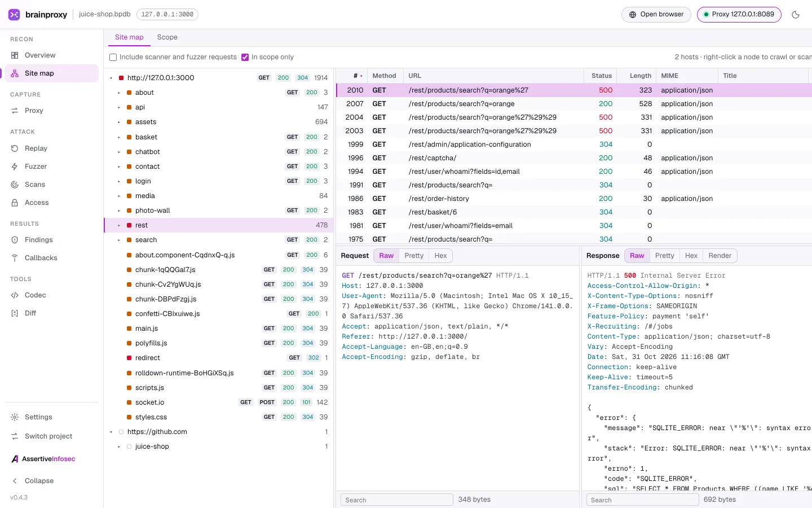812x508 pixels.
Task: Open Codec via code brackets icon
Action: pos(15,295)
